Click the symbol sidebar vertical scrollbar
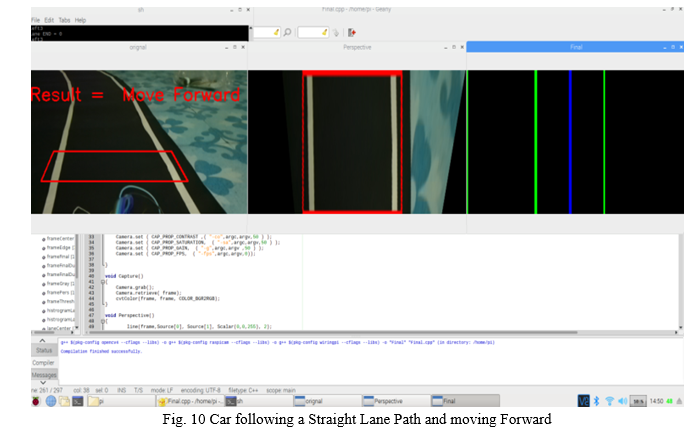698x434 pixels. click(x=77, y=256)
